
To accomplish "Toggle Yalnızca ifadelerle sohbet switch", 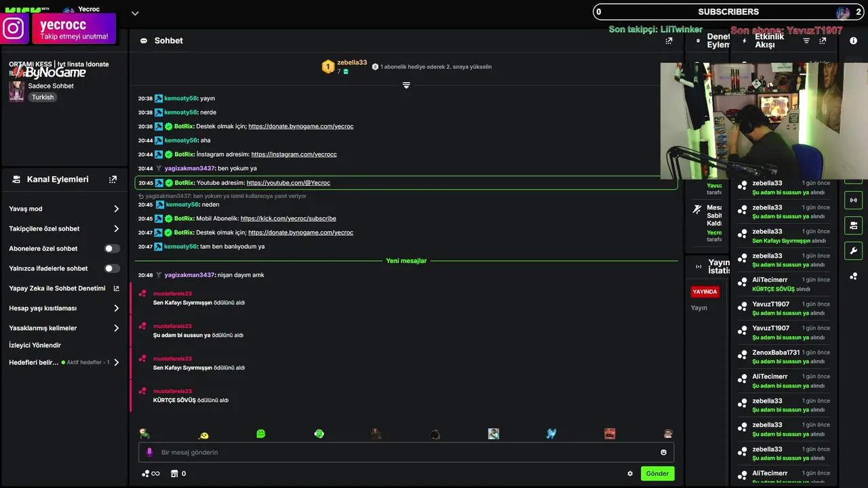I will pyautogui.click(x=112, y=268).
